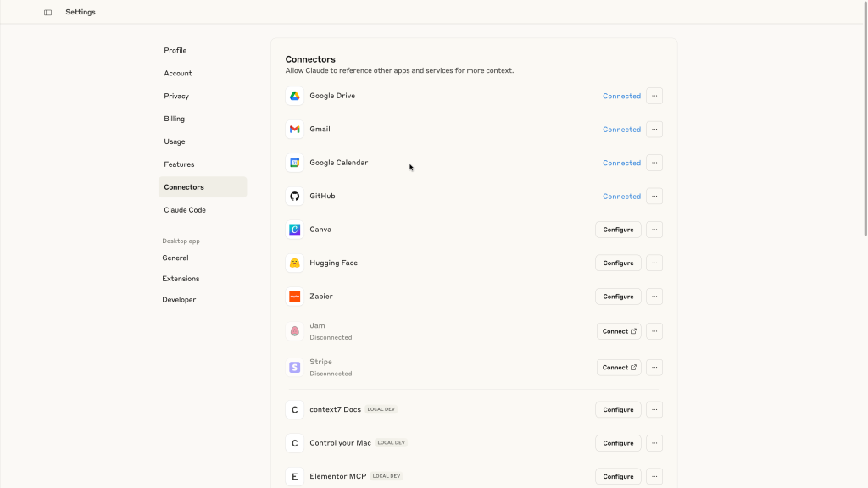The image size is (868, 488).
Task: Click the Zapier logo icon
Action: [294, 297]
